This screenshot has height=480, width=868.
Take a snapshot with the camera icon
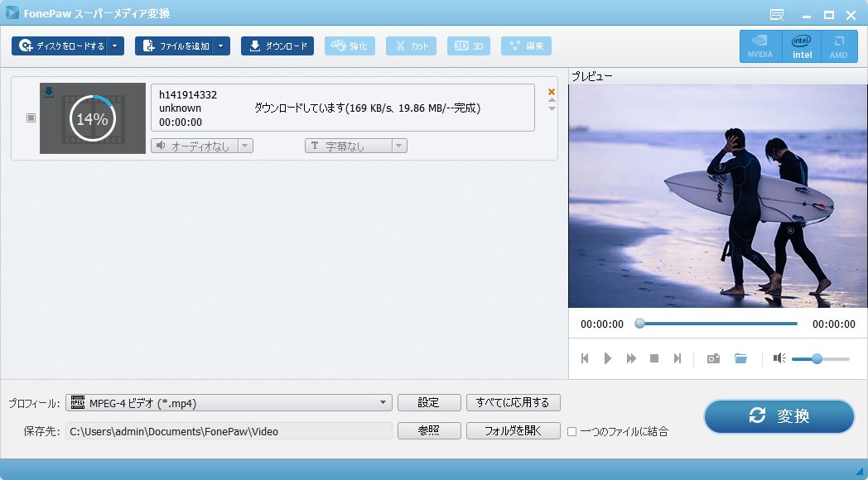714,358
